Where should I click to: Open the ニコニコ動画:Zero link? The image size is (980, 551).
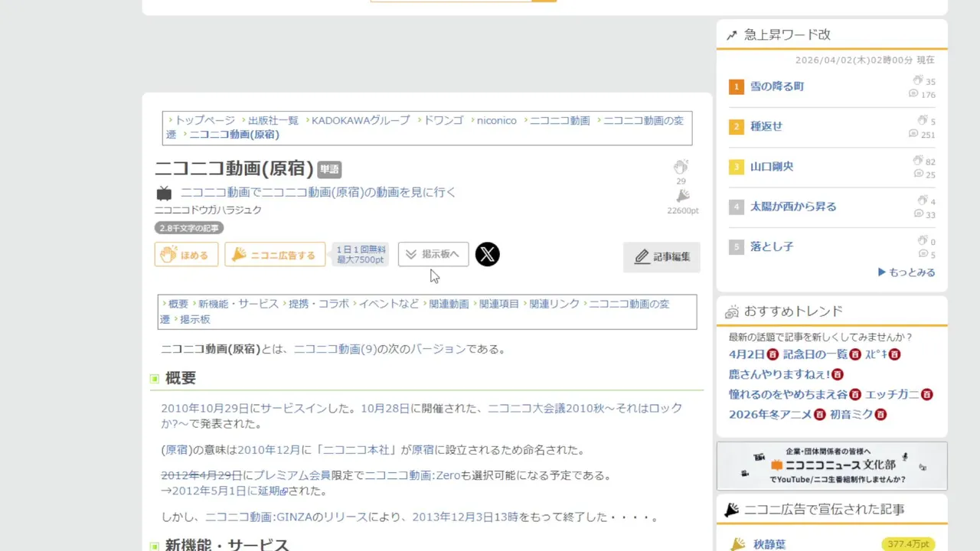(412, 475)
